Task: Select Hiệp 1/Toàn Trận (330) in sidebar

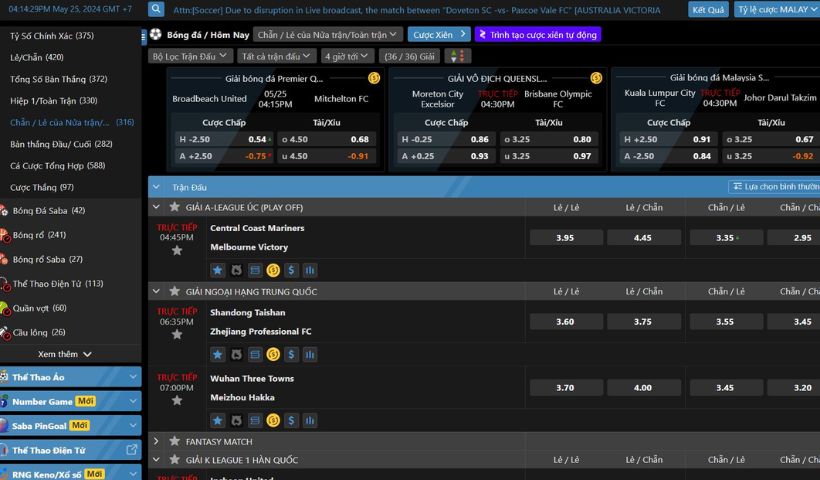Action: click(x=53, y=100)
